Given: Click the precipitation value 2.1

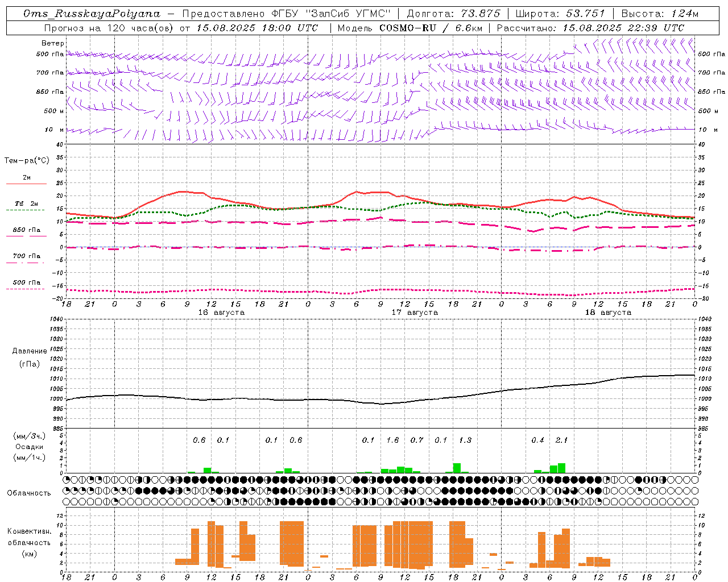Looking at the screenshot, I should 561,440.
